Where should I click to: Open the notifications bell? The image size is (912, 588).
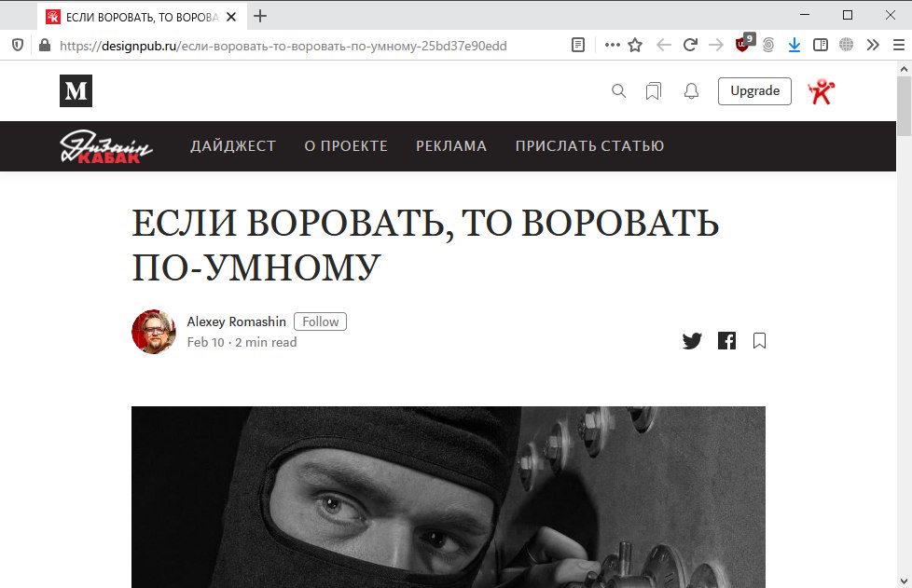[691, 91]
